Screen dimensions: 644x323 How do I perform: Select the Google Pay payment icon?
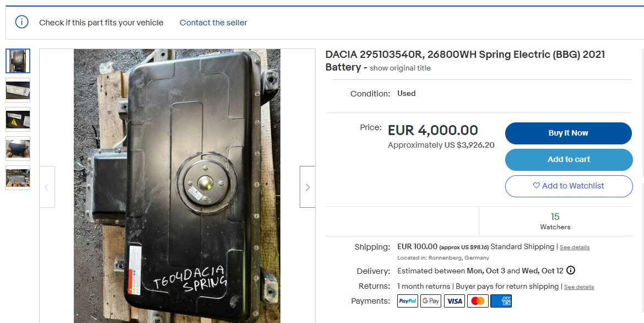click(x=431, y=301)
